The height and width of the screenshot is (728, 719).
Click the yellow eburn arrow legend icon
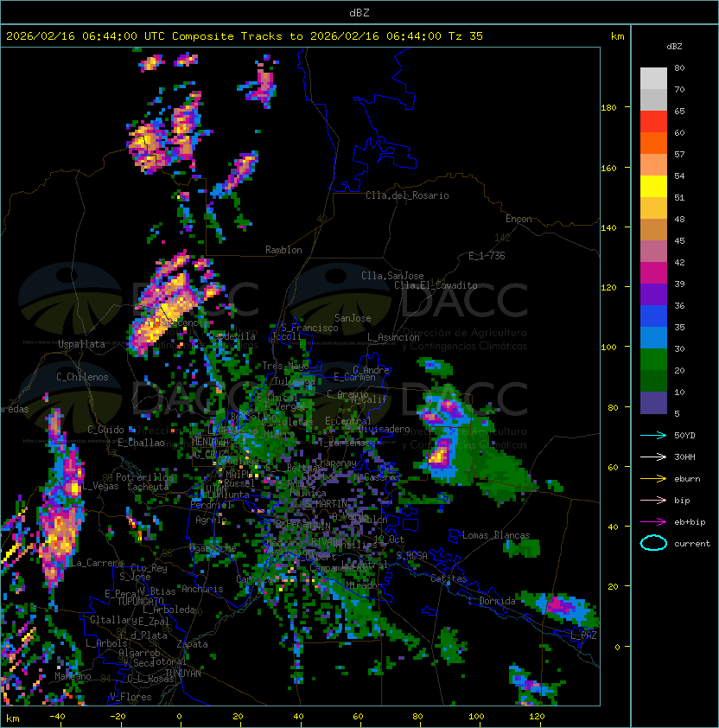653,479
